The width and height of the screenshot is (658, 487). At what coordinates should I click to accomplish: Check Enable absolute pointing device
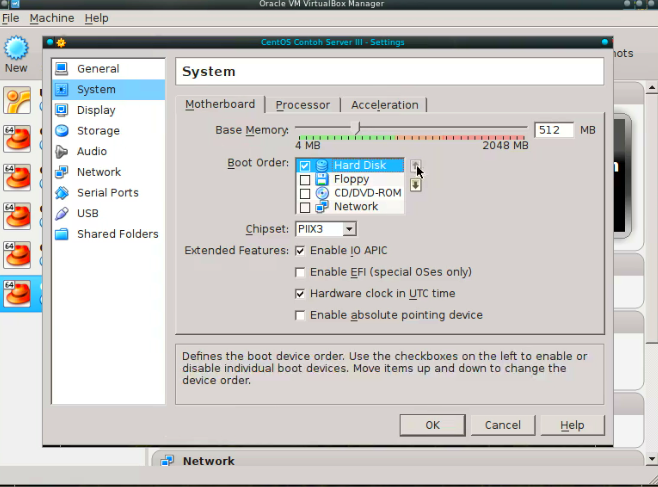point(300,315)
